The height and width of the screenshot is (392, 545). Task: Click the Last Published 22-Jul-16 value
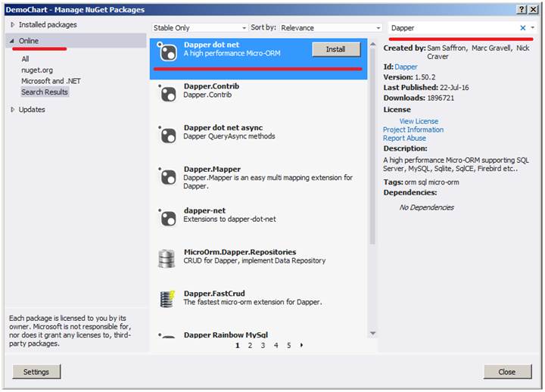pos(454,88)
